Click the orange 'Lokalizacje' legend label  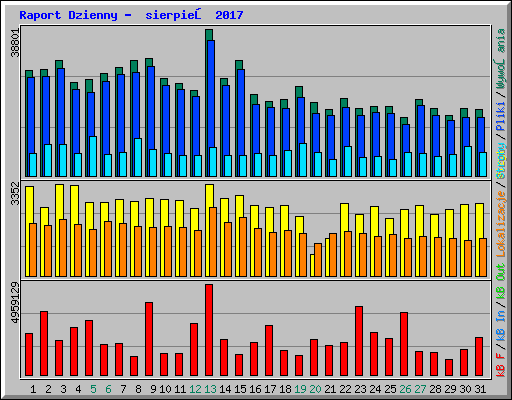(x=501, y=224)
